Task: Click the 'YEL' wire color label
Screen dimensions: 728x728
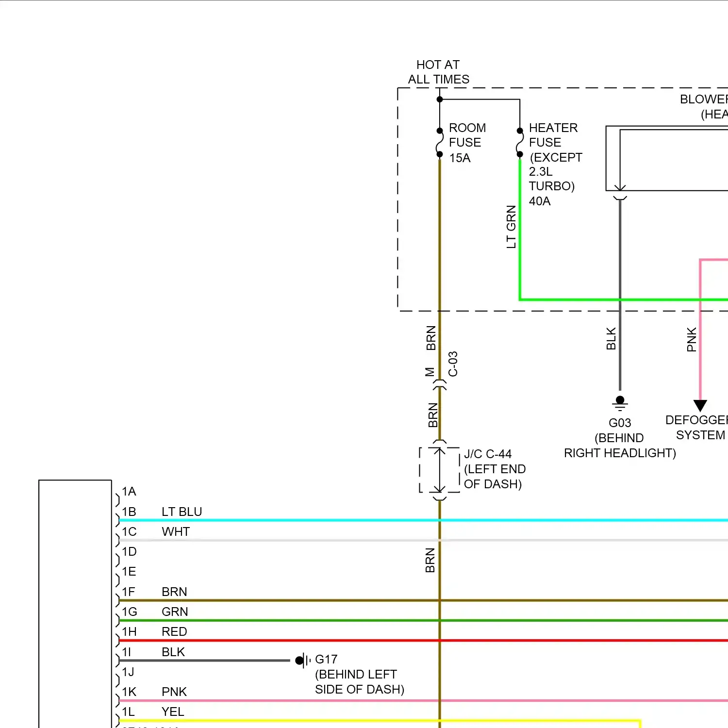Action: pyautogui.click(x=173, y=711)
